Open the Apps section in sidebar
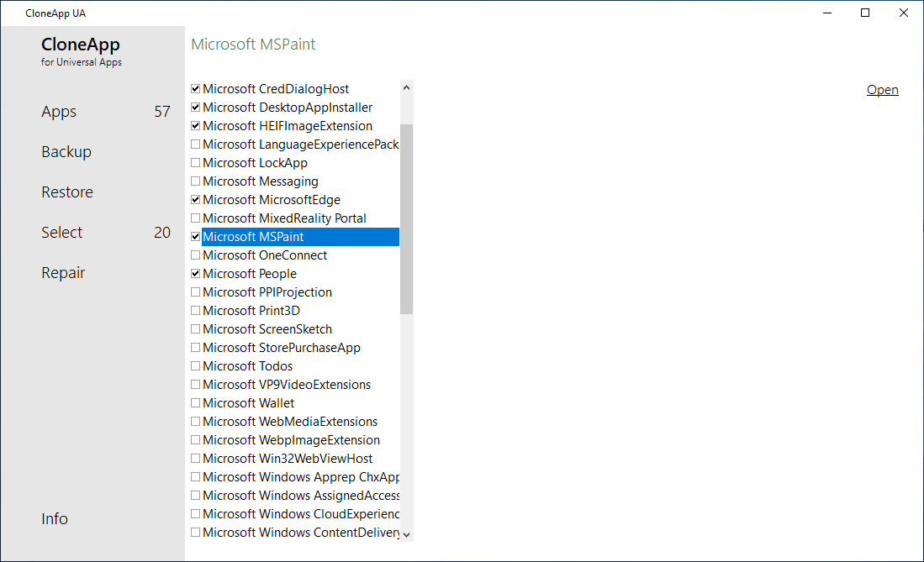 (59, 112)
